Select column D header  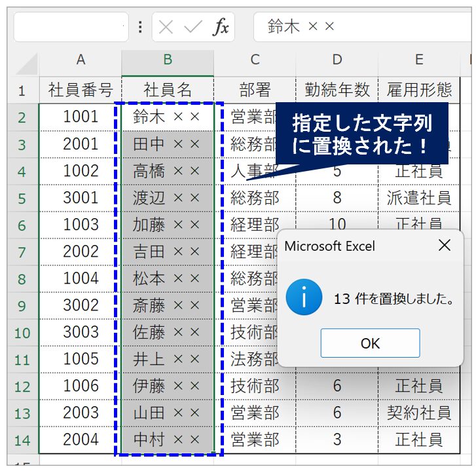click(x=337, y=60)
